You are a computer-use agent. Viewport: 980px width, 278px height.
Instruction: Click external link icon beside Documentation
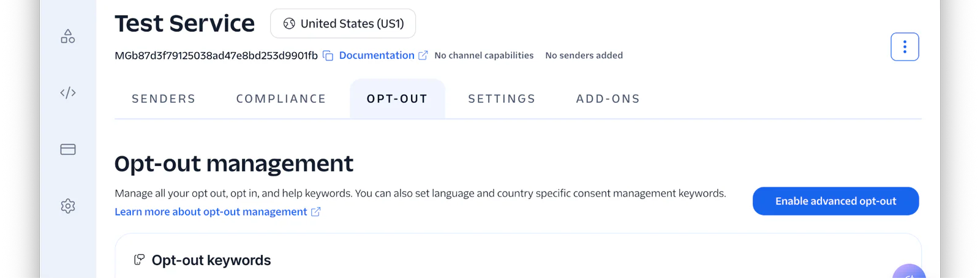[x=423, y=55]
